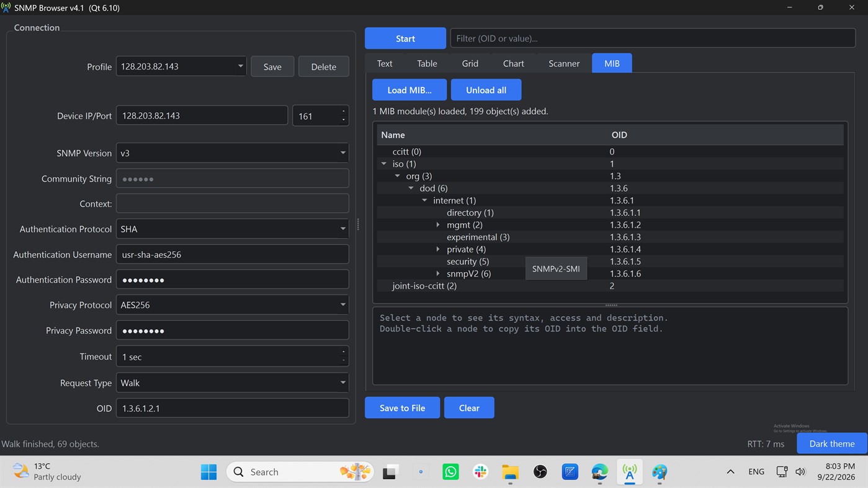868x488 pixels.
Task: Click the Device IP/Port address field
Action: [x=202, y=115]
